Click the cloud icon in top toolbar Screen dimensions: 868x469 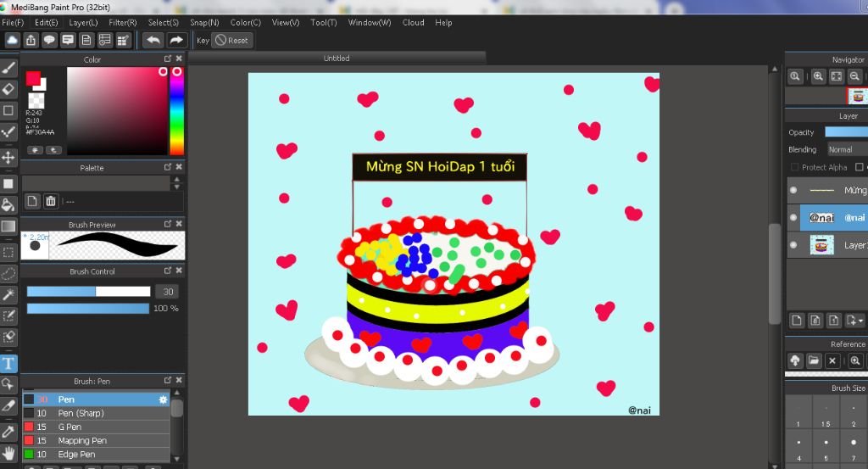pos(12,40)
